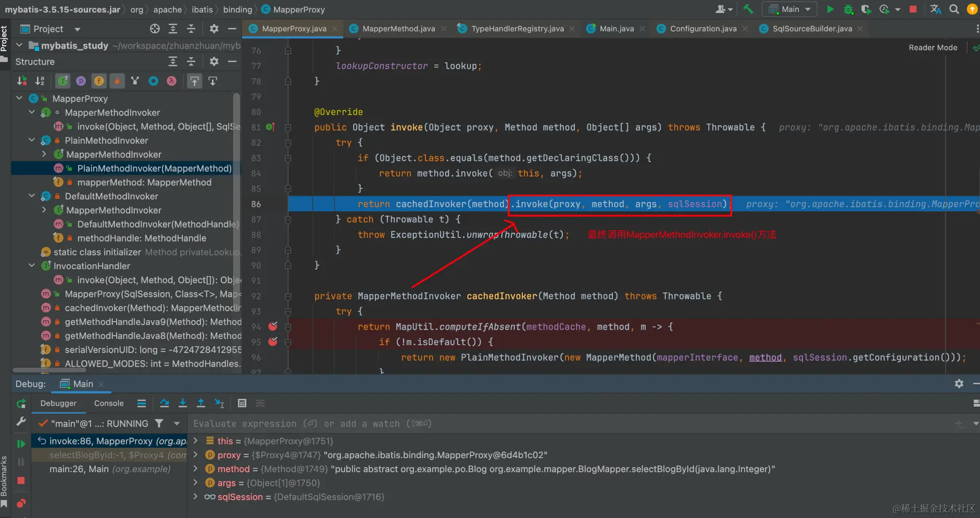
Task: Click the green Debug bug icon
Action: pyautogui.click(x=848, y=9)
